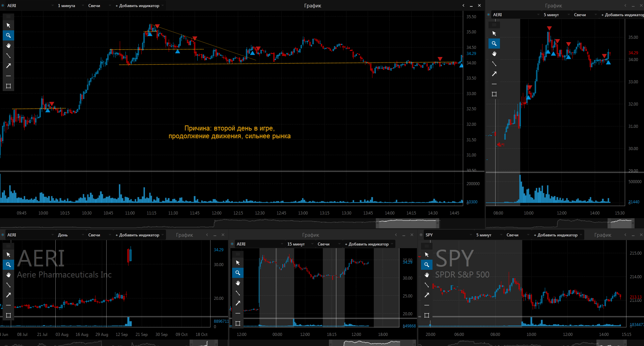
Task: Open 'День' timeframe dropdown in daily chart
Action: pyautogui.click(x=71, y=235)
